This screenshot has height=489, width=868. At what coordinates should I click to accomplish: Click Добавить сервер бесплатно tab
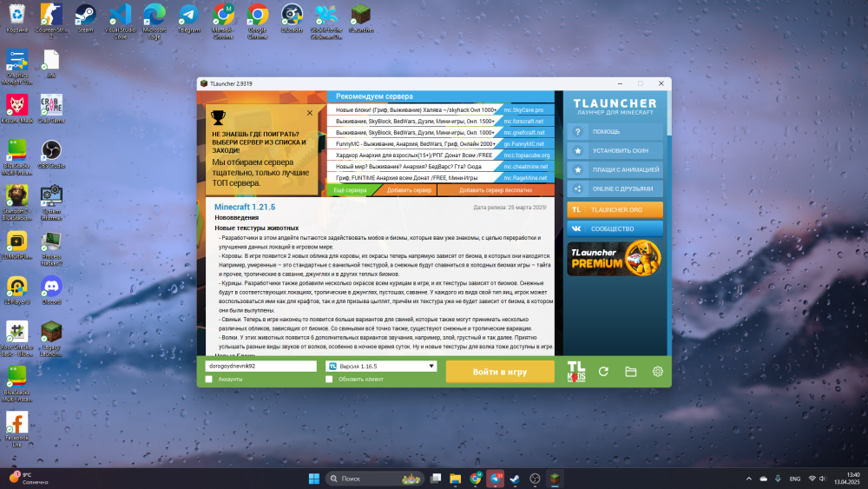[x=496, y=190]
